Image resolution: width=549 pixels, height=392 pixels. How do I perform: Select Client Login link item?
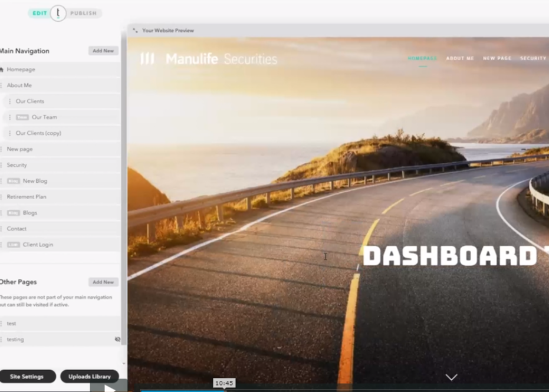click(x=60, y=245)
